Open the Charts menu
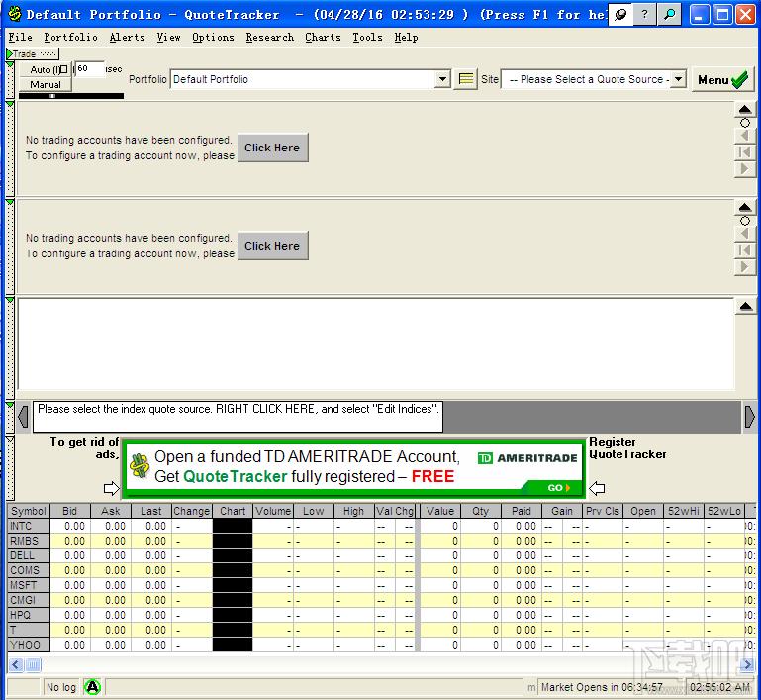761x700 pixels. [x=323, y=37]
